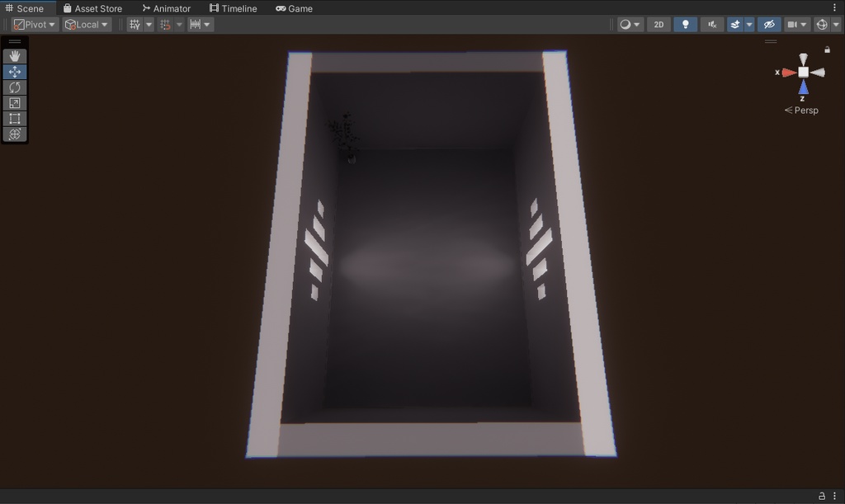Select the Hand view tool
The image size is (845, 504).
(15, 56)
